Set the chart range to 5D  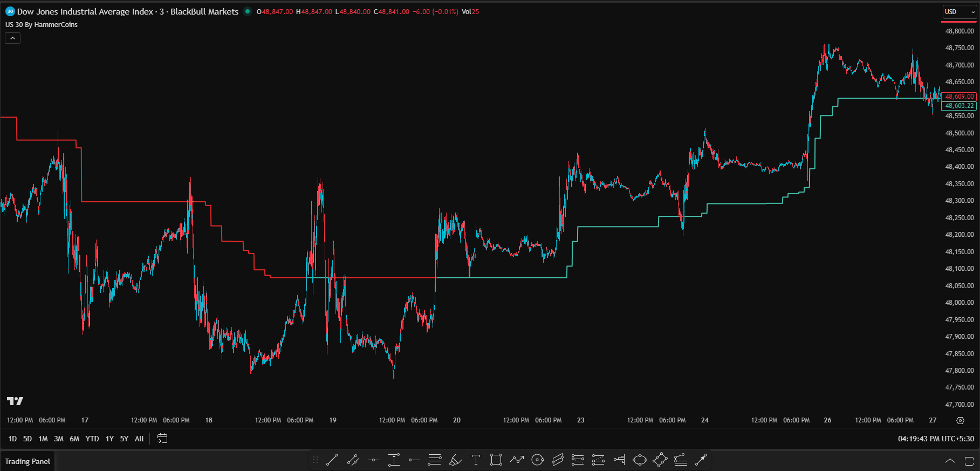pyautogui.click(x=28, y=439)
